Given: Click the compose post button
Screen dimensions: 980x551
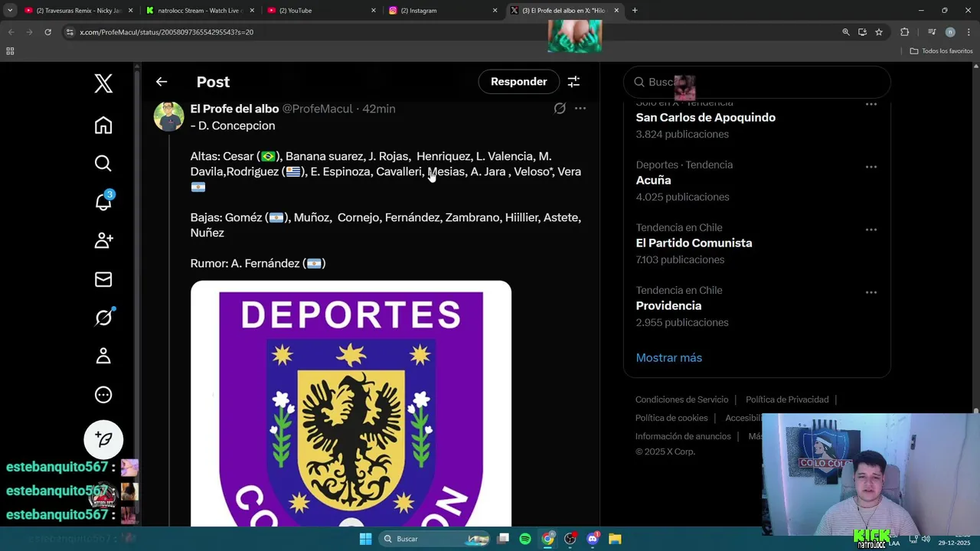Looking at the screenshot, I should click(x=103, y=439).
